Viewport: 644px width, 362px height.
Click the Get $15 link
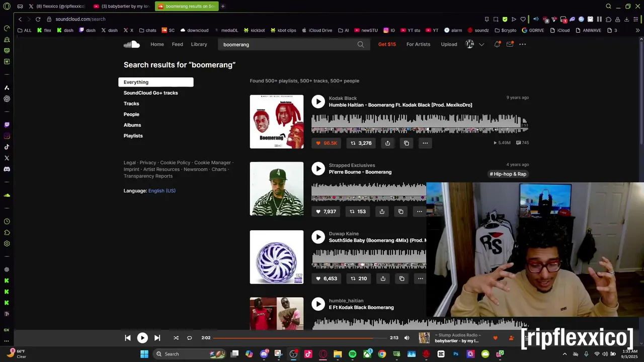pos(387,44)
